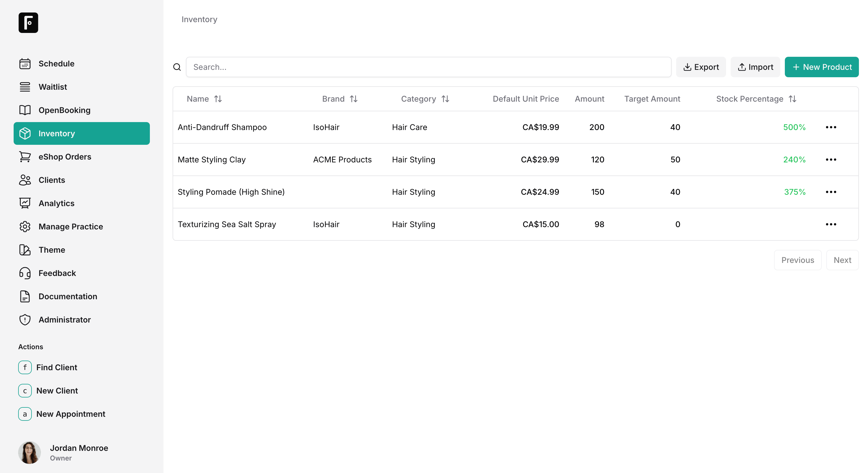Click the Manage Practice gear icon
Viewport: 868px width, 473px height.
[x=25, y=227]
